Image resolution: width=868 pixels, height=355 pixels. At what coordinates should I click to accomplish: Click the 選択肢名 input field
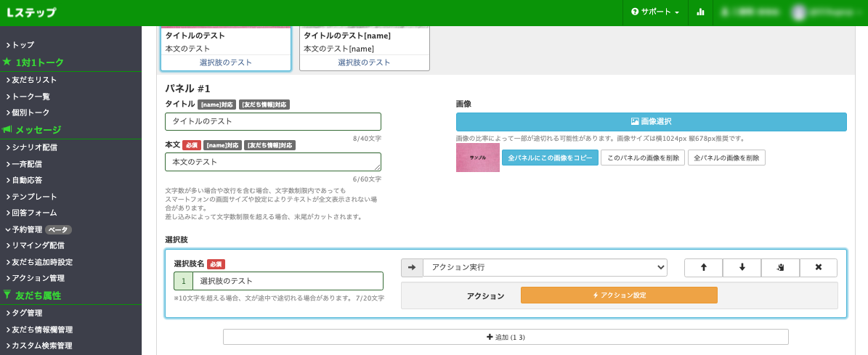(x=288, y=281)
